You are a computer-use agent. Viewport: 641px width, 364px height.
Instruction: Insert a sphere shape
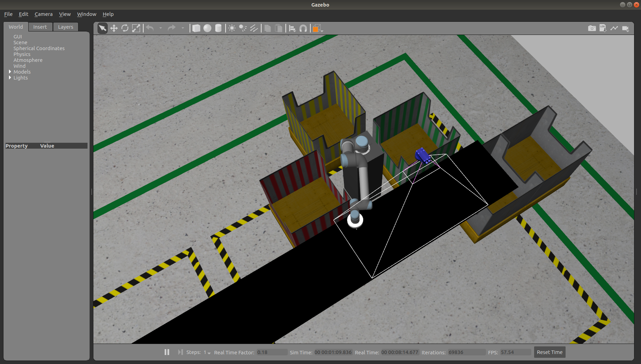pos(207,28)
